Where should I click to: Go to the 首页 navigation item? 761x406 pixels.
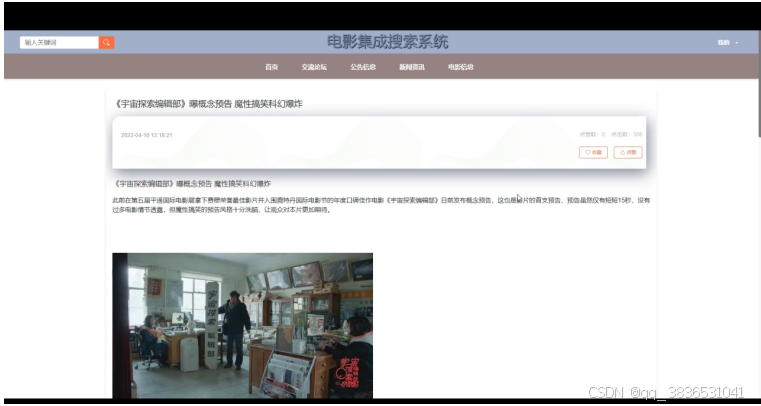point(271,67)
